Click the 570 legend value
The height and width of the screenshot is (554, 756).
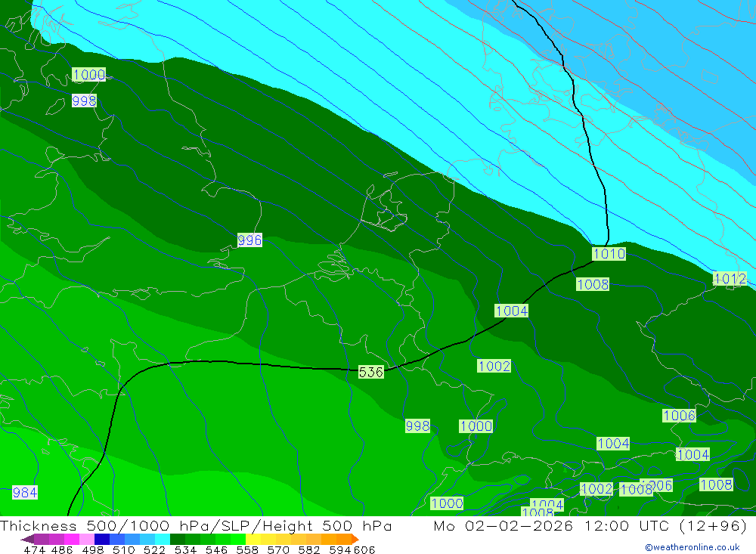tap(278, 549)
